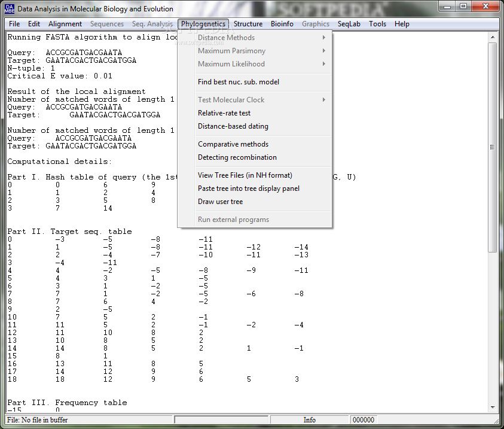Expand the Maximum Likelihood submenu arrow
Screen dimensions: 504x429
pos(323,64)
